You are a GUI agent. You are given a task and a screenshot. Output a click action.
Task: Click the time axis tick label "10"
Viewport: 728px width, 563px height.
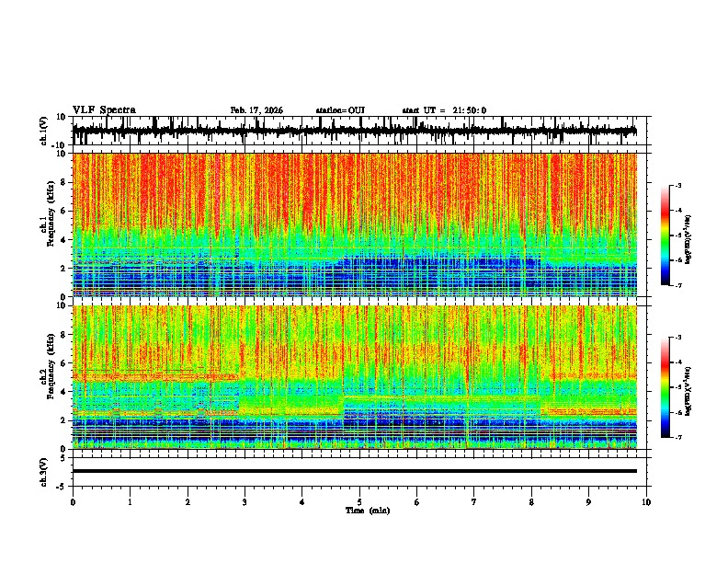[646, 502]
